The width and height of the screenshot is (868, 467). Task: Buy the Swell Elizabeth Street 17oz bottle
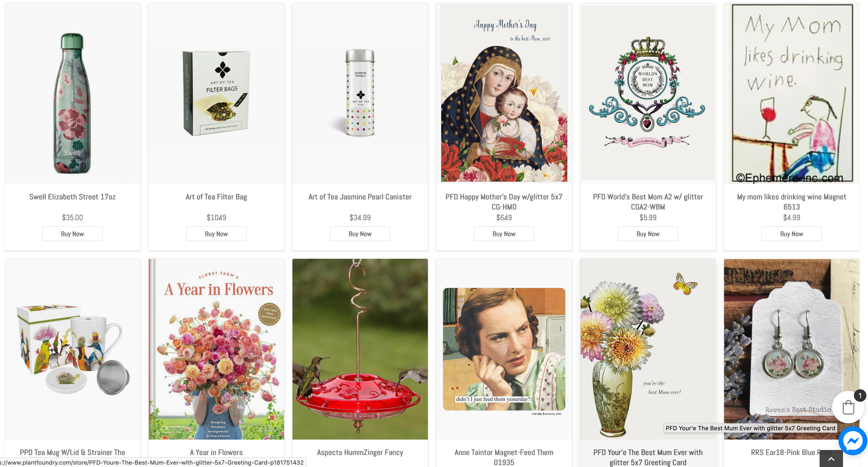(72, 234)
